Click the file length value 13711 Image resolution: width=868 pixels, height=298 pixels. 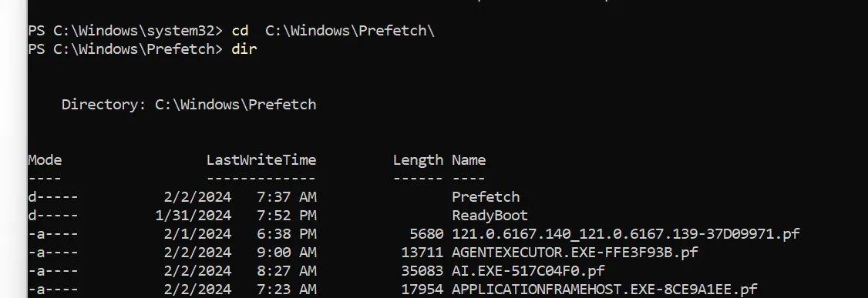click(422, 253)
